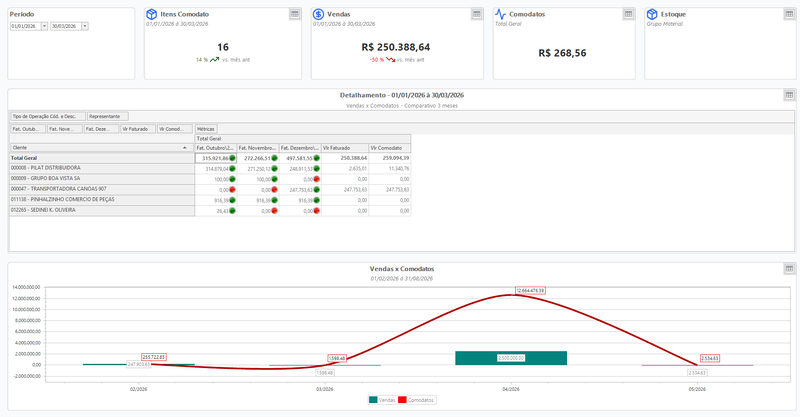Click PILAT Vlr Comodato value 11.340,76
800x417 pixels.
coord(398,168)
